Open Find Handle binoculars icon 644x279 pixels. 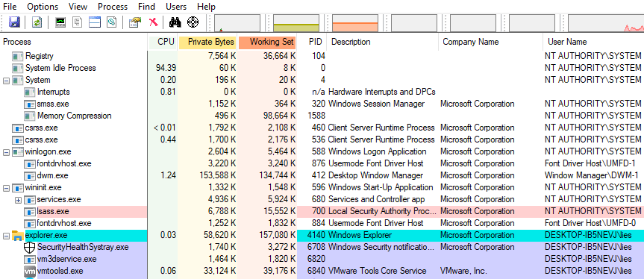point(175,22)
